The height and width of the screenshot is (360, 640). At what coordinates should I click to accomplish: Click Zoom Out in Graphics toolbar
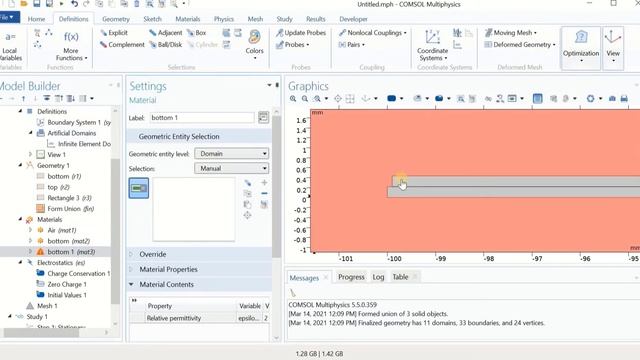(x=304, y=98)
